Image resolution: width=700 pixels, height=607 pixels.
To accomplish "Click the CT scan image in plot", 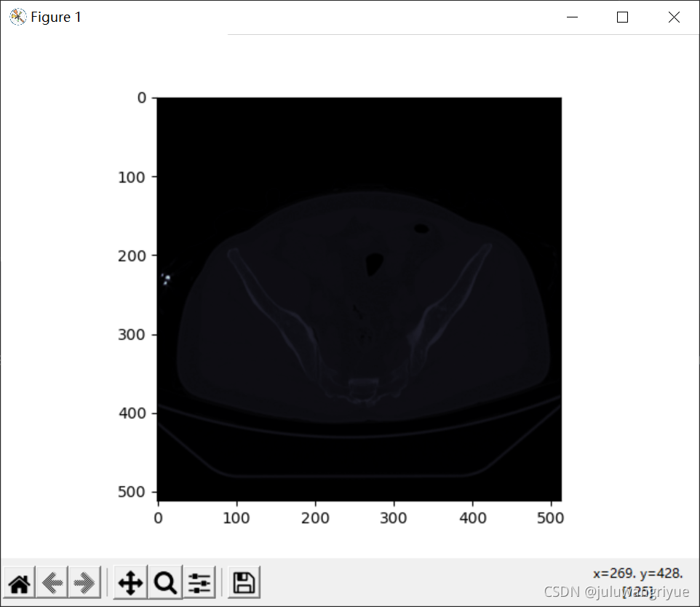I will point(359,299).
